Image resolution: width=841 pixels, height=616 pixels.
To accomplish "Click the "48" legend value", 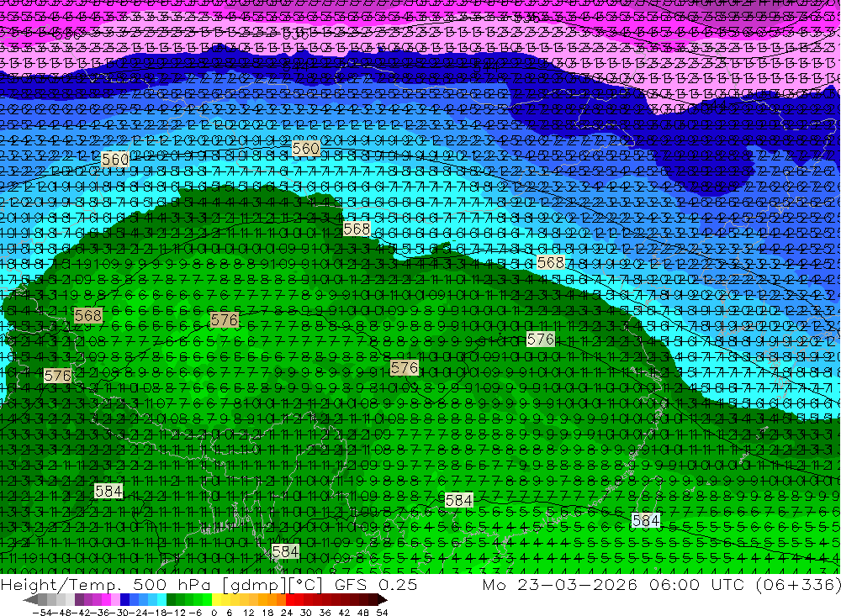I will 363,613.
